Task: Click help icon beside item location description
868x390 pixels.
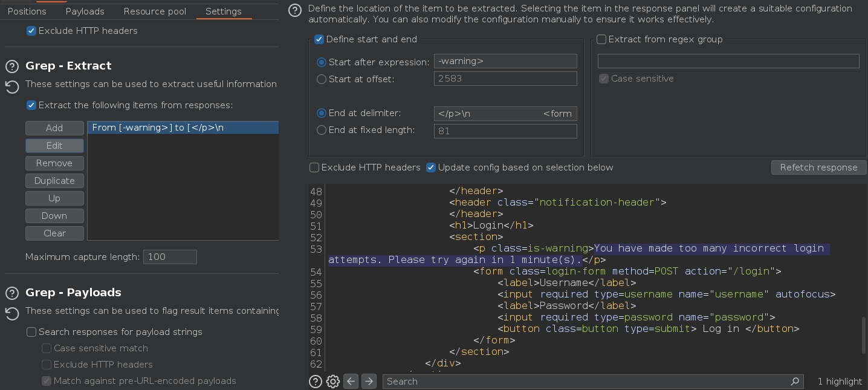Action: coord(294,10)
